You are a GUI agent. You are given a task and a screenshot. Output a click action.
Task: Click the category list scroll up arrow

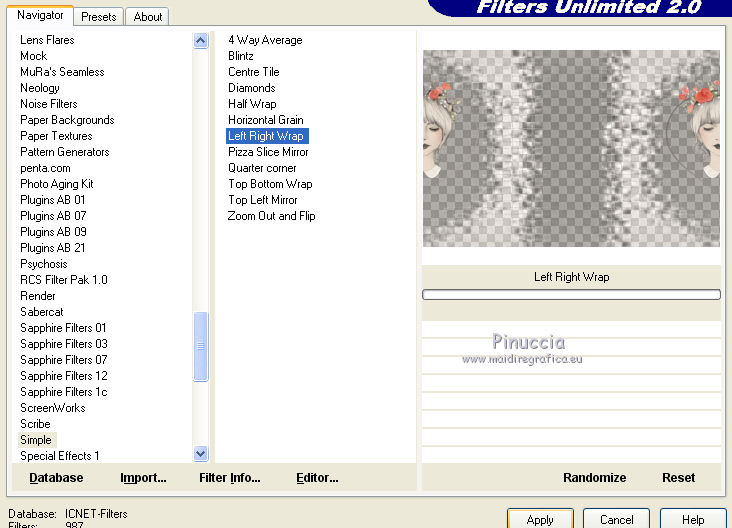tap(201, 41)
